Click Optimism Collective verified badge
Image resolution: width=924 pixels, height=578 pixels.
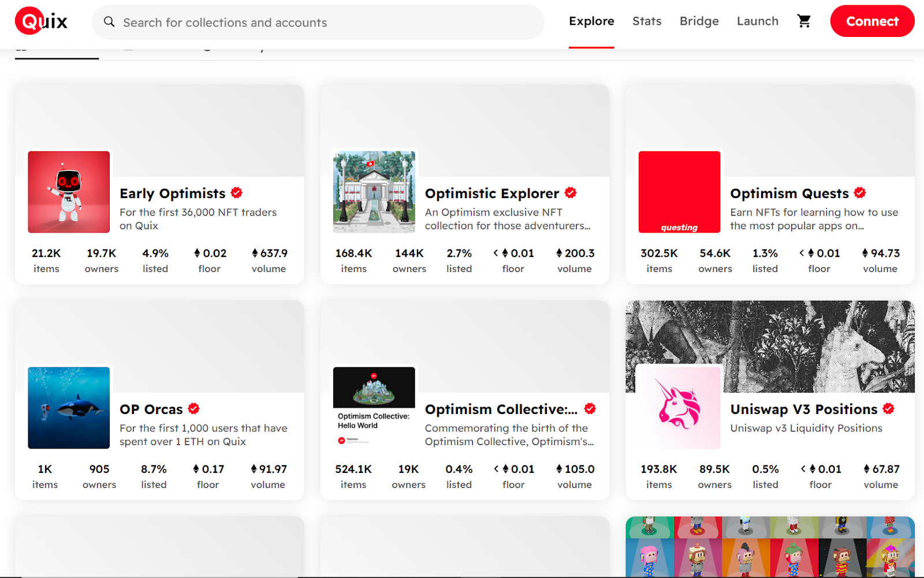pyautogui.click(x=590, y=409)
